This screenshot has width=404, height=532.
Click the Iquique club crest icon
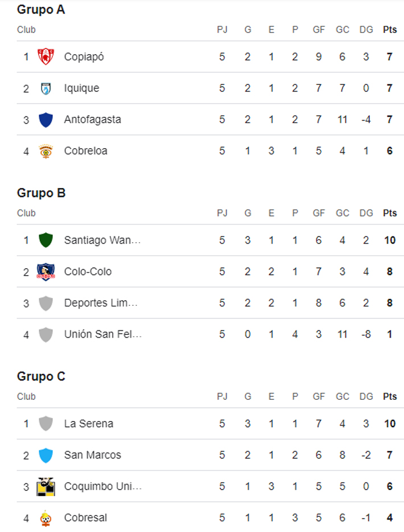(46, 88)
